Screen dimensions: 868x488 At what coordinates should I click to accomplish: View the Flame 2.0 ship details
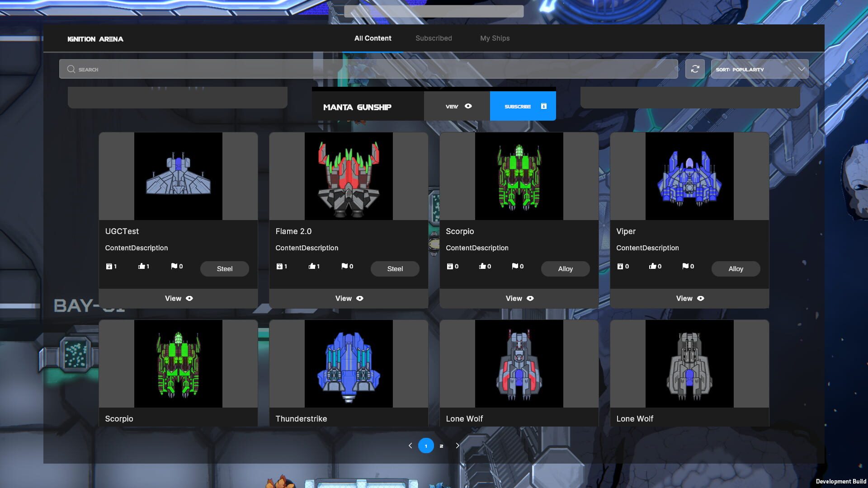[x=349, y=298]
